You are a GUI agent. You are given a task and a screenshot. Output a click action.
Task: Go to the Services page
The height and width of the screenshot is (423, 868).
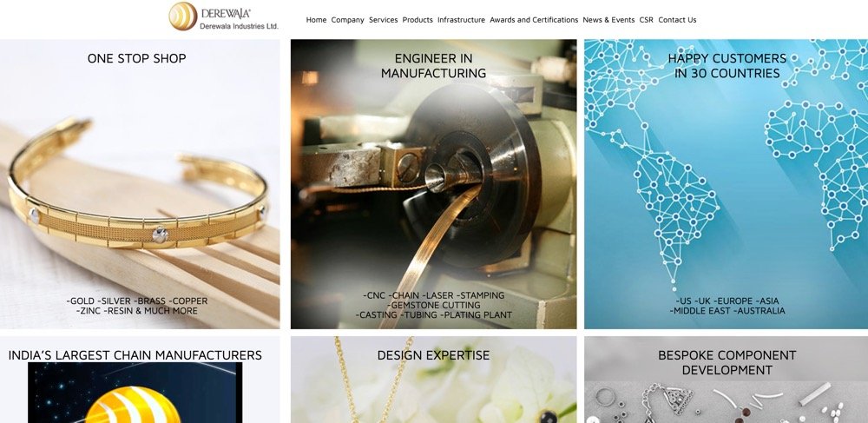pyautogui.click(x=383, y=20)
